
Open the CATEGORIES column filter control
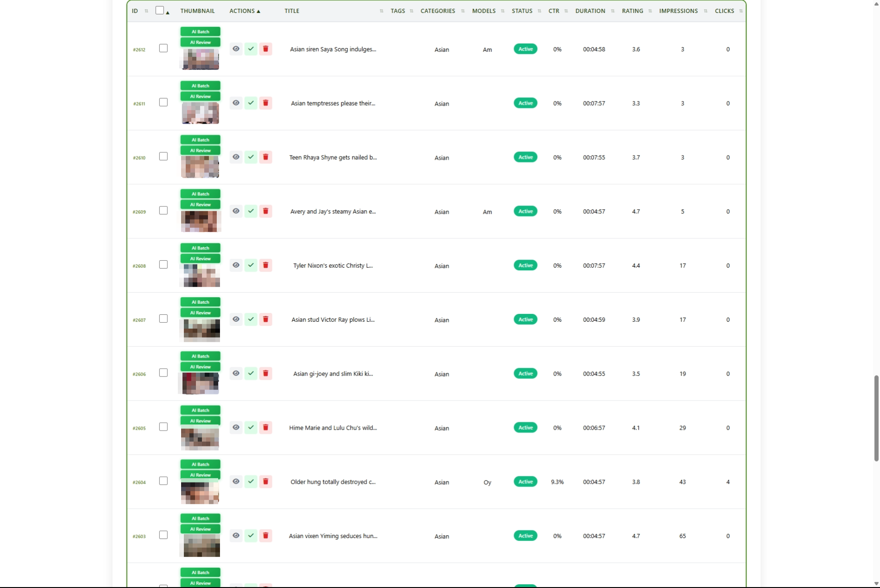(462, 11)
